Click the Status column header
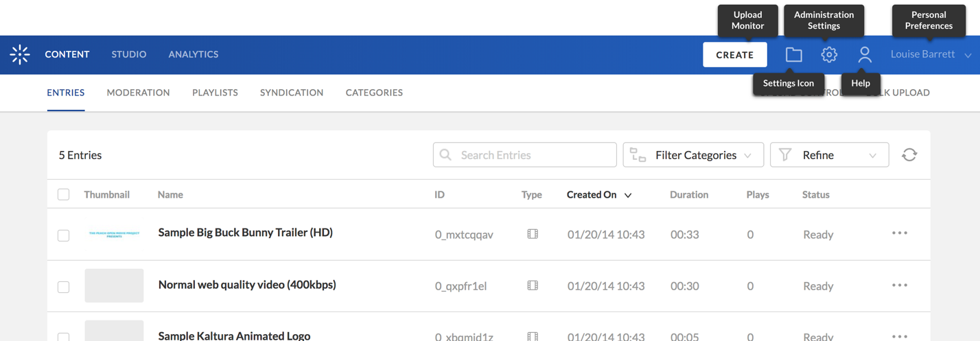The image size is (980, 341). 816,195
